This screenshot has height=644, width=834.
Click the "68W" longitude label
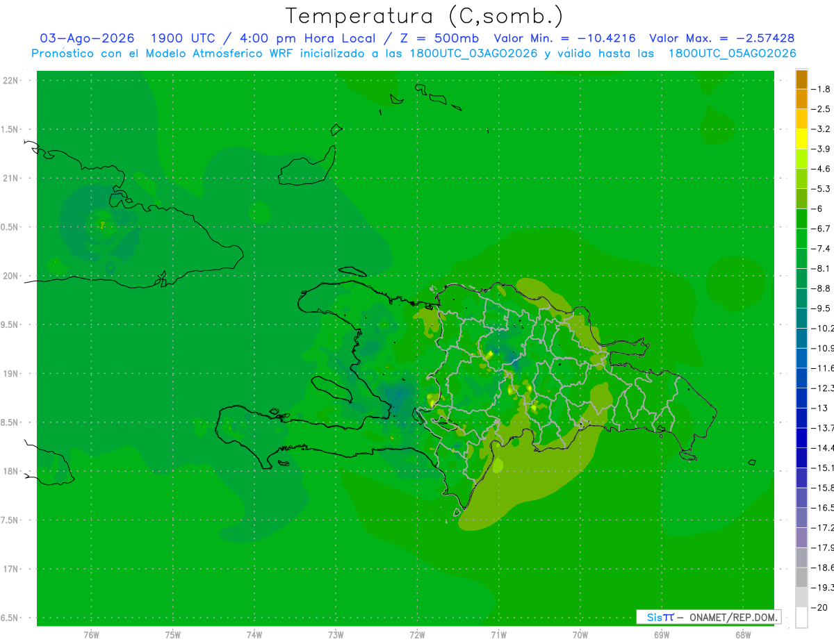click(x=743, y=635)
